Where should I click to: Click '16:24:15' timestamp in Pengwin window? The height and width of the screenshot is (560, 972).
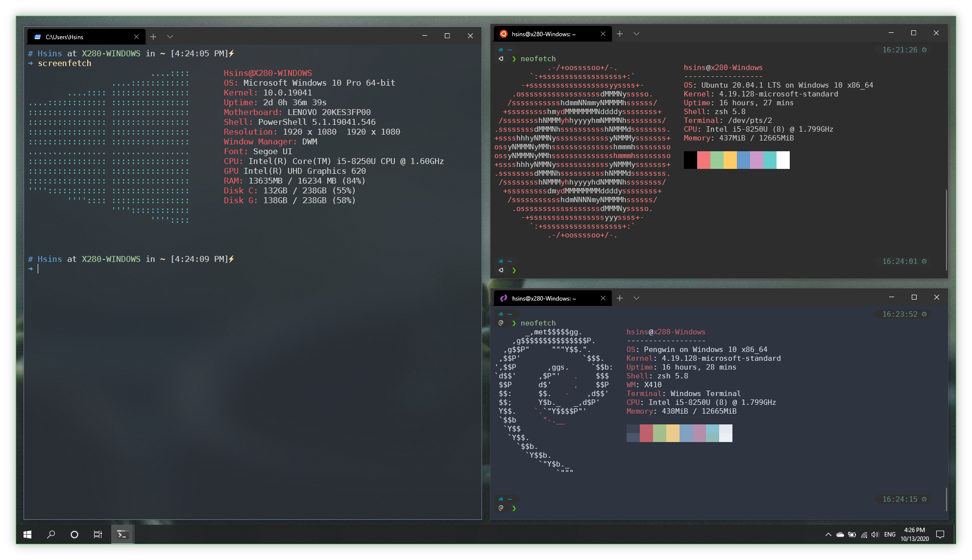(899, 499)
